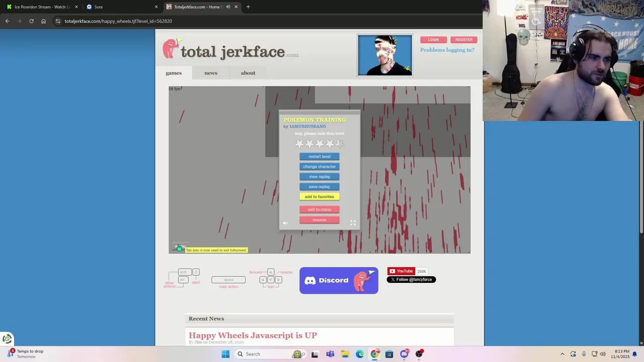Click view replay button

coord(319,176)
